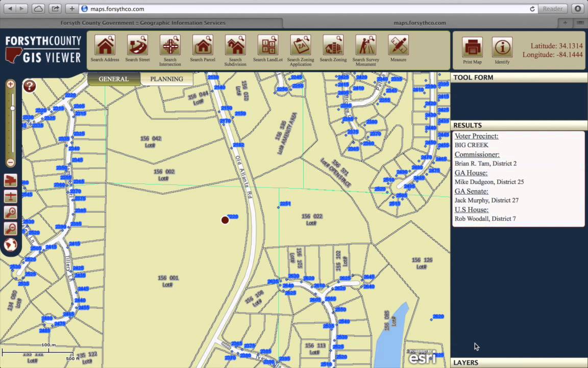
Task: Click the GA House heading
Action: pyautogui.click(x=471, y=173)
